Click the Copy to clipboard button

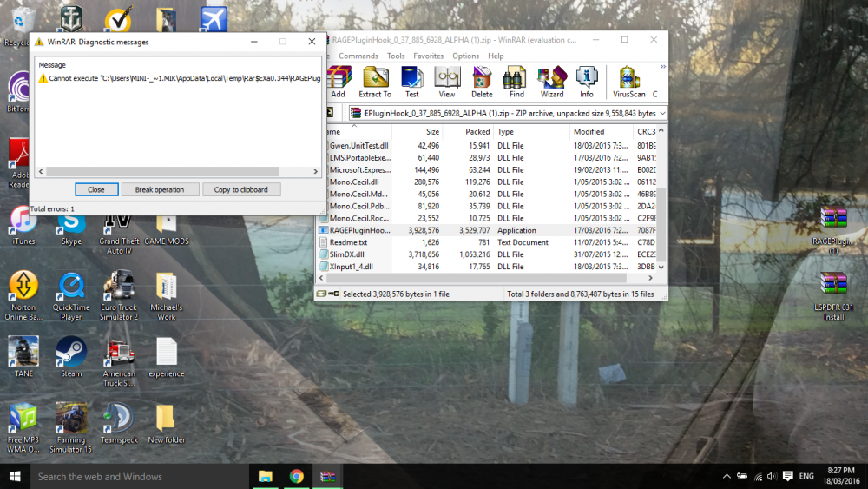[240, 189]
